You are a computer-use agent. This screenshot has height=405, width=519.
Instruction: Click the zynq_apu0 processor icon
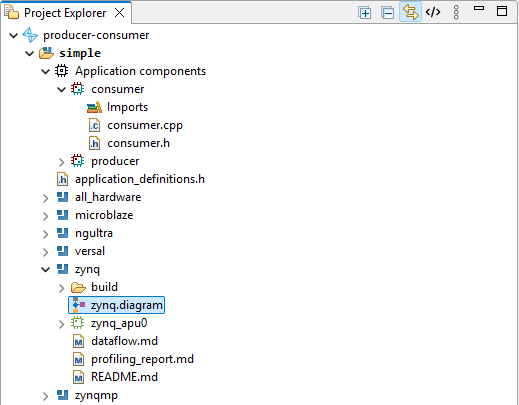point(77,323)
